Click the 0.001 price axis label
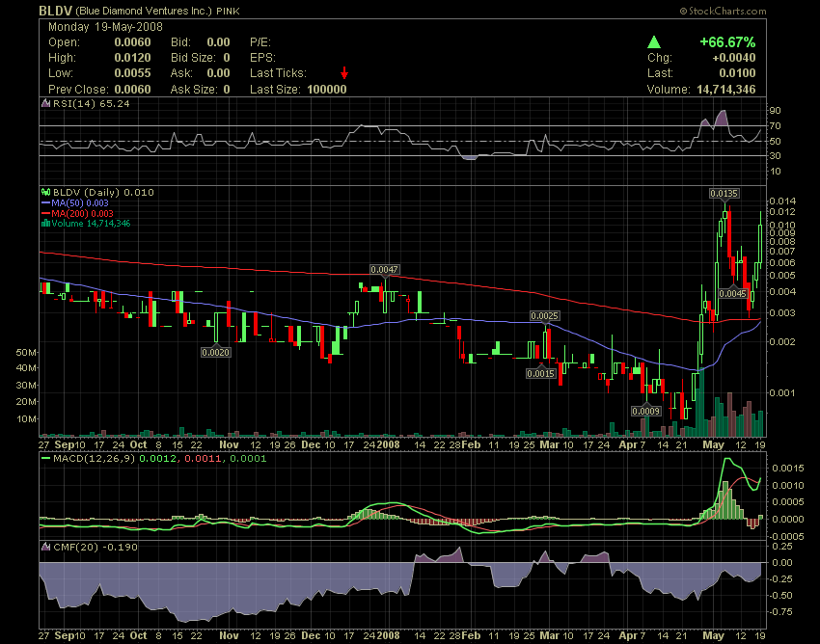This screenshot has height=644, width=820. point(782,392)
